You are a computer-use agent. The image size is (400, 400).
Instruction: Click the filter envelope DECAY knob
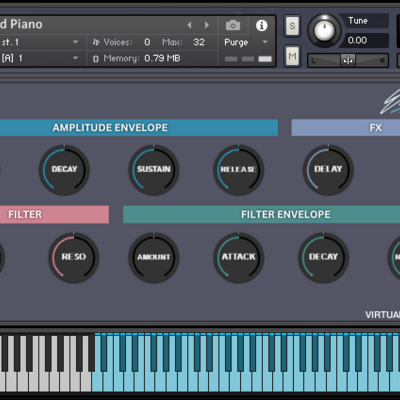(x=323, y=257)
